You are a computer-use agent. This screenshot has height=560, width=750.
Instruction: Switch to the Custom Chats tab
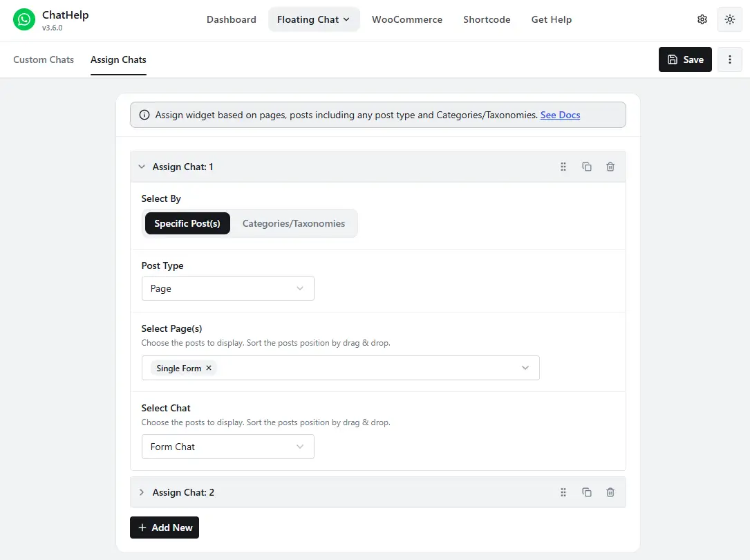[44, 59]
